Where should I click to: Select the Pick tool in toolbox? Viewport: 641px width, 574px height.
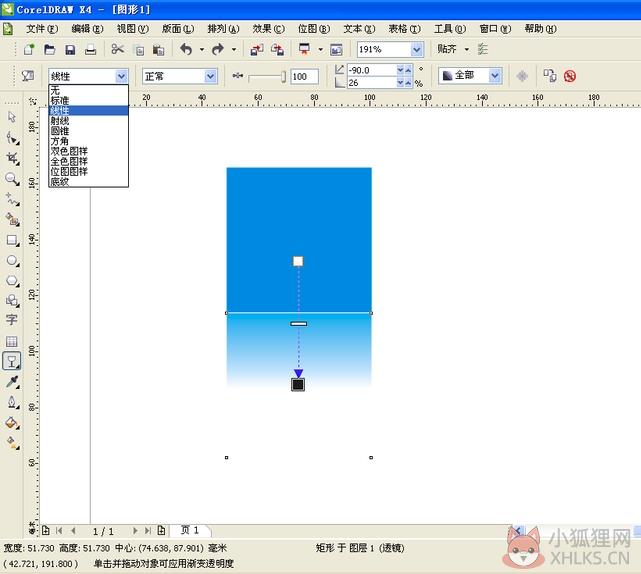(12, 117)
